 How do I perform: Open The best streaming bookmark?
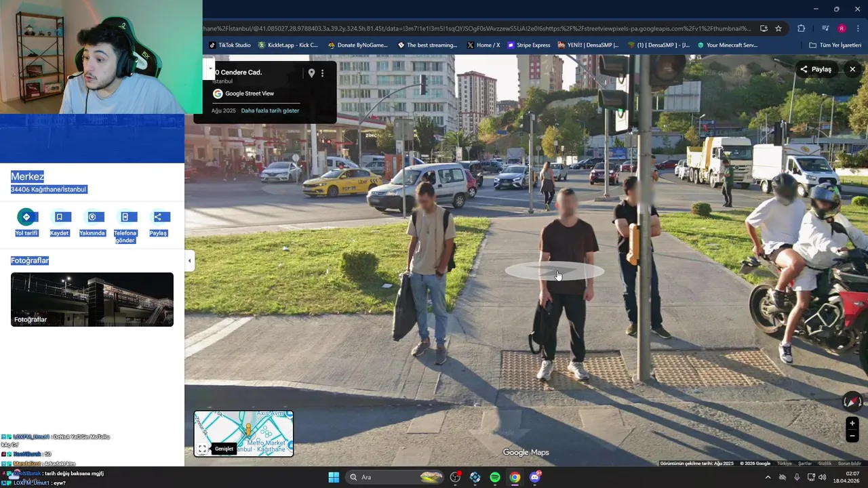[427, 45]
